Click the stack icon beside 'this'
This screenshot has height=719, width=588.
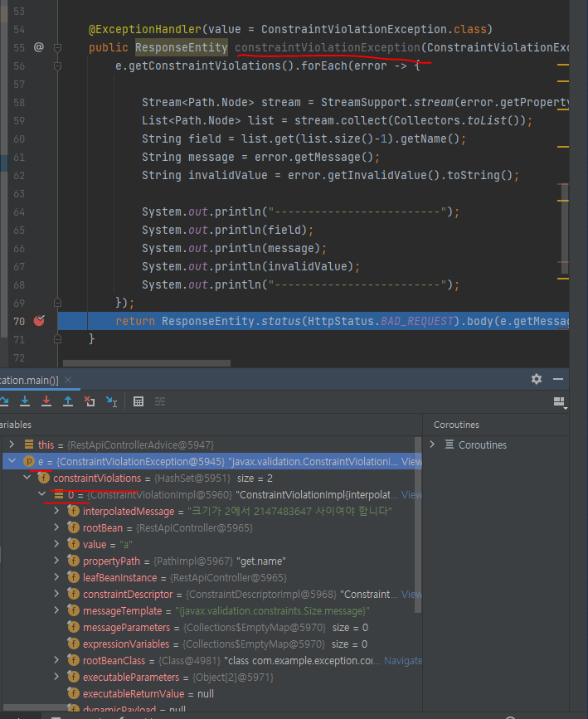[29, 445]
